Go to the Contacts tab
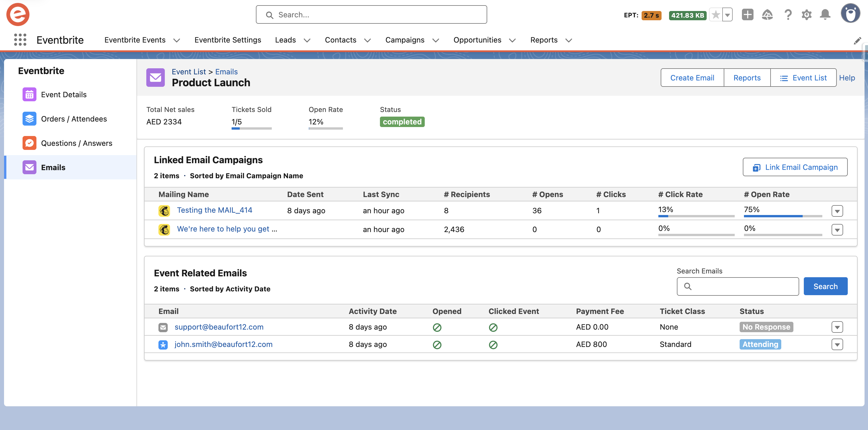The image size is (868, 430). [x=340, y=40]
